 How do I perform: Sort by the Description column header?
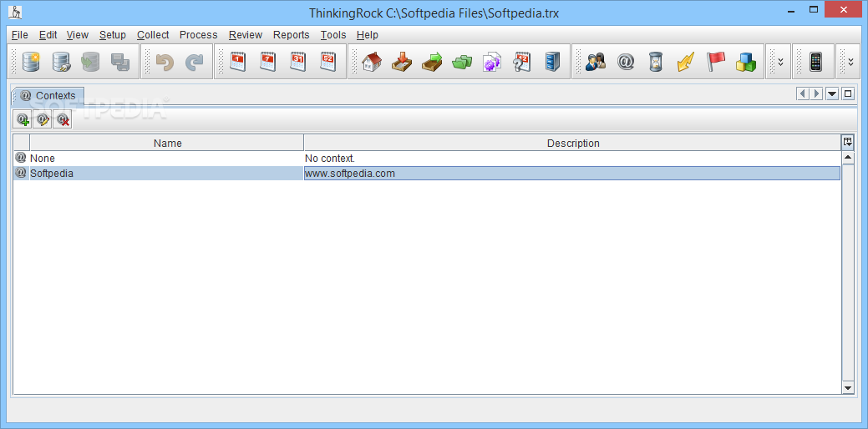click(572, 144)
